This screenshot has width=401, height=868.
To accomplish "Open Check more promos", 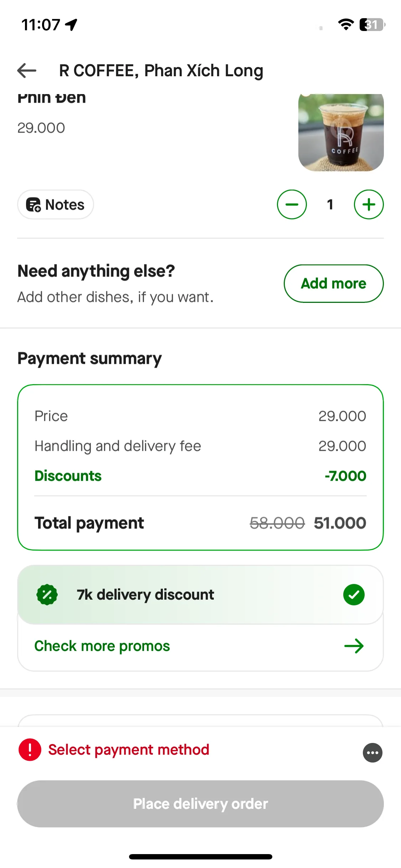I will [x=102, y=646].
